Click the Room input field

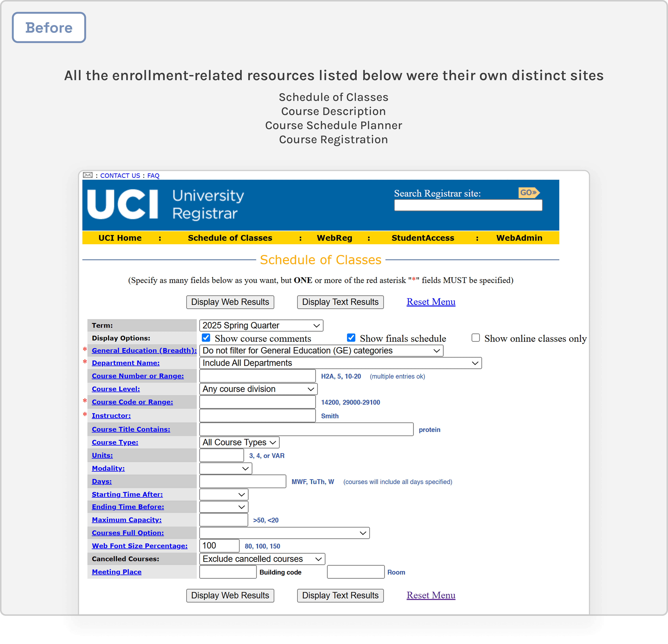pyautogui.click(x=356, y=572)
